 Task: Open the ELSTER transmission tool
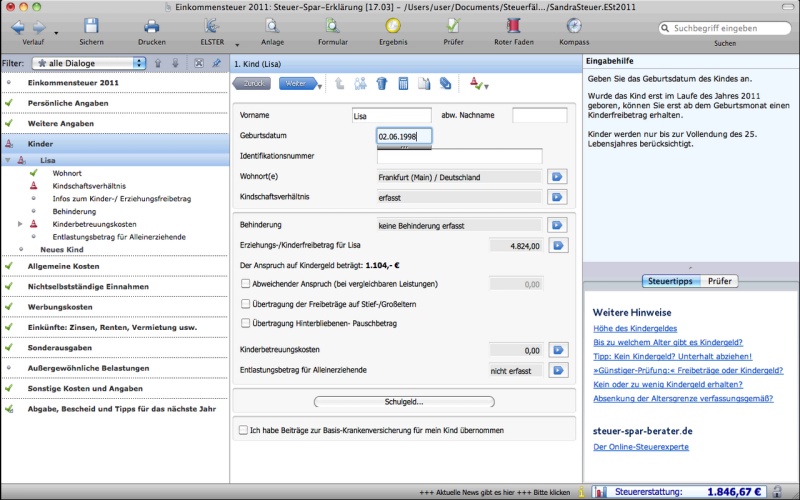[x=212, y=27]
